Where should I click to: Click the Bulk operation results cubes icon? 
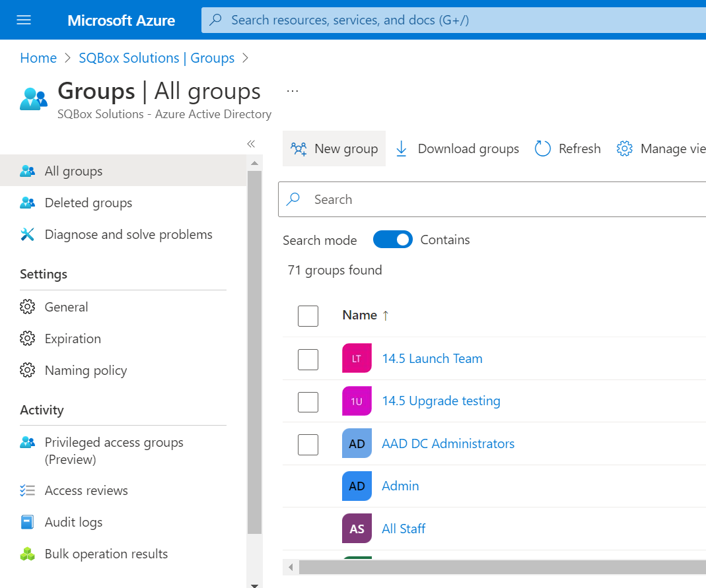coord(28,554)
